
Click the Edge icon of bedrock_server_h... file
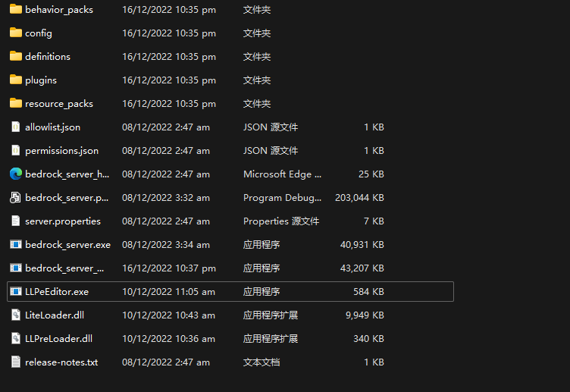click(16, 174)
